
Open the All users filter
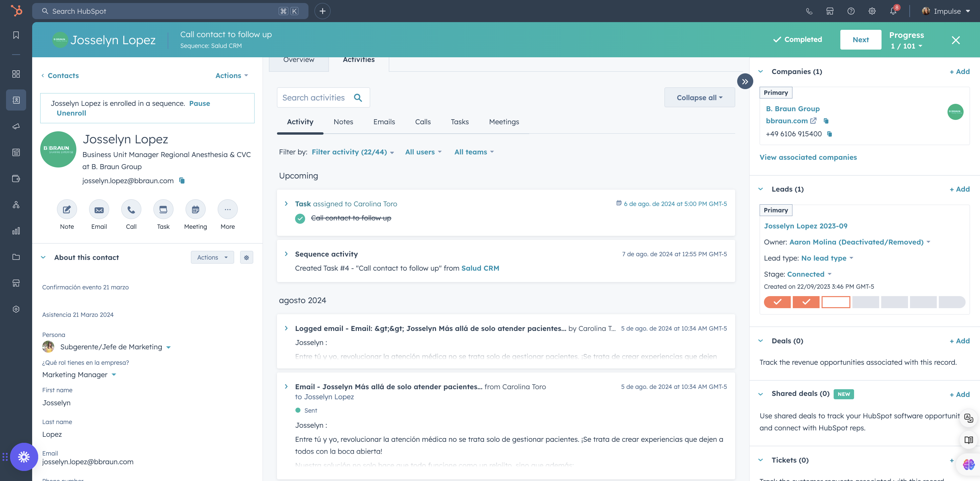(423, 152)
